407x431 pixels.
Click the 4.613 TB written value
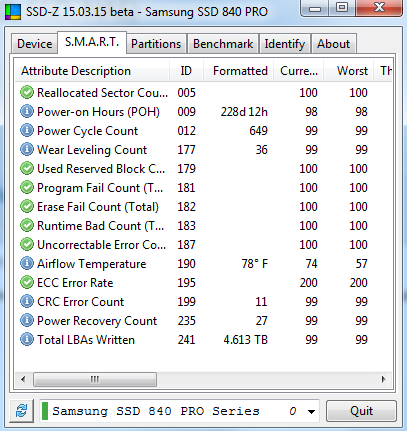245,340
